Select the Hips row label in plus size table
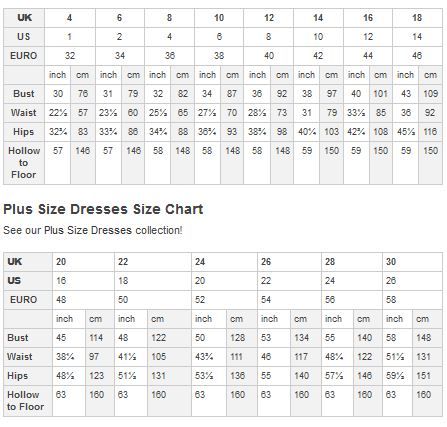This screenshot has height=427, width=447. 28,376
